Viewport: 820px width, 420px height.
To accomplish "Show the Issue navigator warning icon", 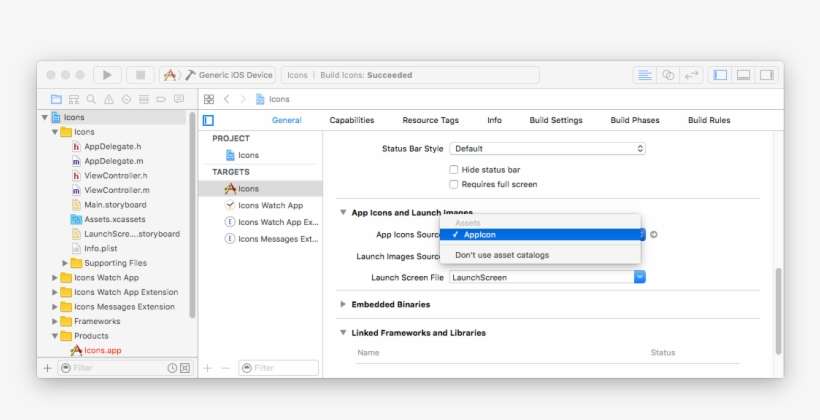I will (109, 99).
